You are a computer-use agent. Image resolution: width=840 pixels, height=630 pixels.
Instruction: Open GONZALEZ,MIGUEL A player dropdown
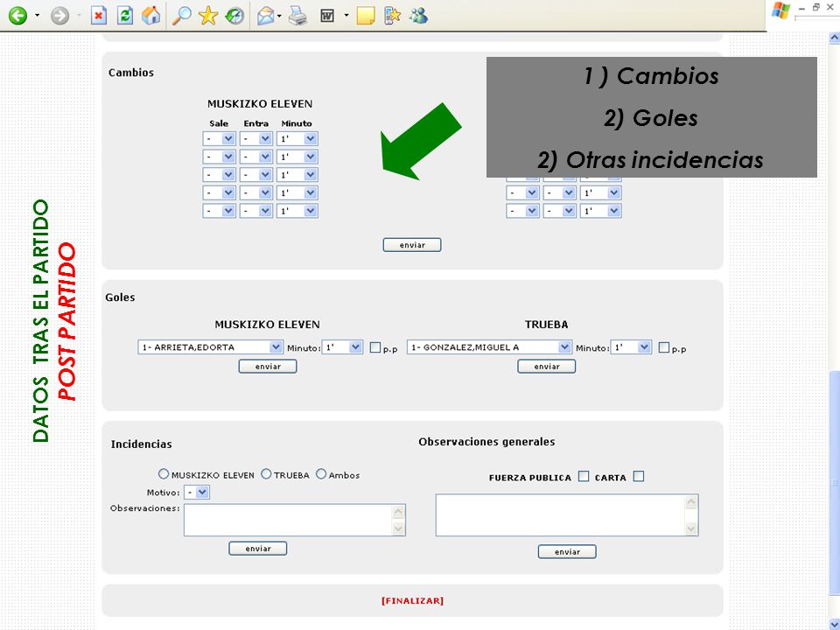(x=489, y=347)
